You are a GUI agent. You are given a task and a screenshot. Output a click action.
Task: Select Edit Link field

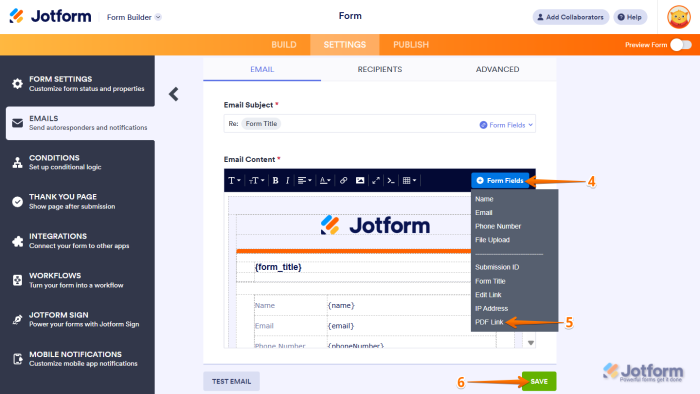point(488,295)
